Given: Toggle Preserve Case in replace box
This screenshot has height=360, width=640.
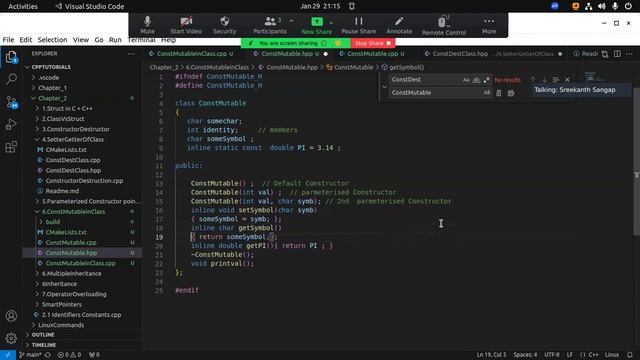Looking at the screenshot, I should (x=487, y=93).
